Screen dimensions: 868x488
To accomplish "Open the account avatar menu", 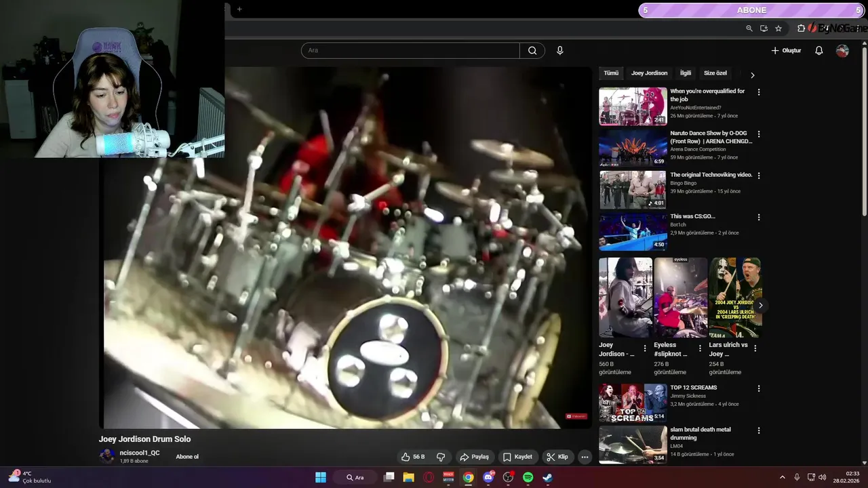I will (x=842, y=51).
